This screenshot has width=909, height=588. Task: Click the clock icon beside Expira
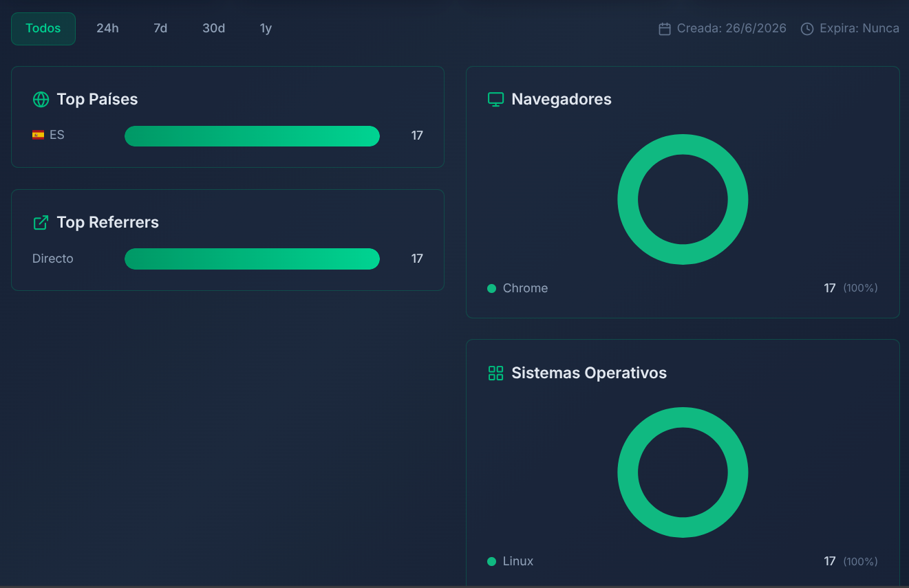(x=807, y=29)
